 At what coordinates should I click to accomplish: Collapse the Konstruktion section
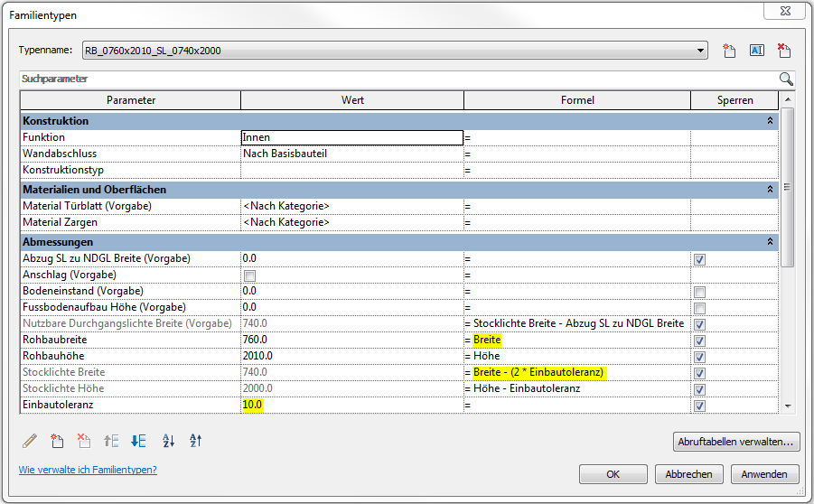770,120
